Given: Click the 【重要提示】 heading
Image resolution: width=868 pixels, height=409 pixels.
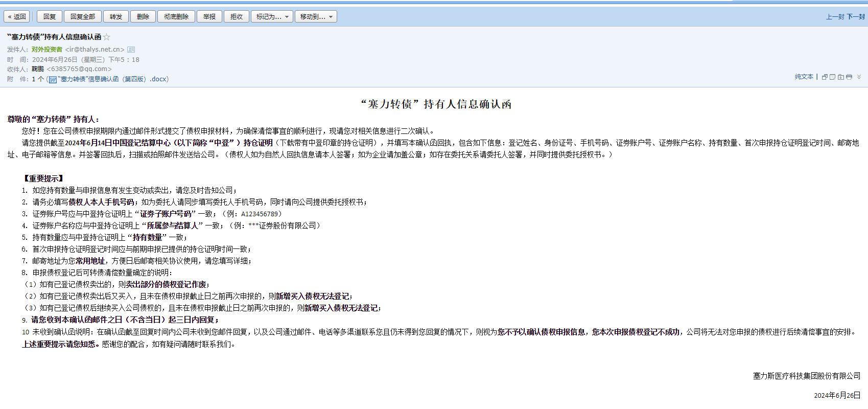Looking at the screenshot, I should point(43,178).
